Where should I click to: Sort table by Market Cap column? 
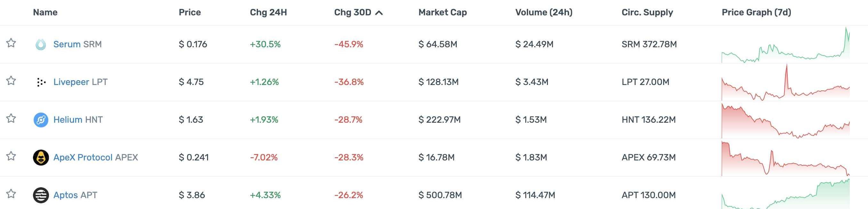442,12
